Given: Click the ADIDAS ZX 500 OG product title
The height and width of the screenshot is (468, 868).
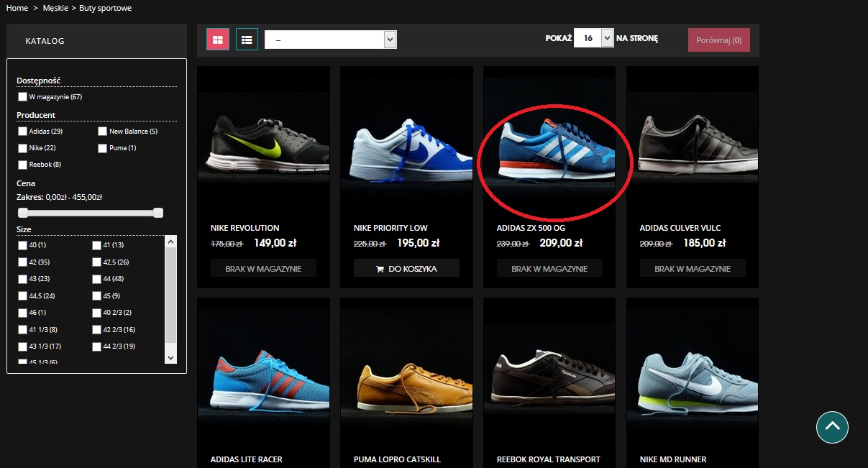Looking at the screenshot, I should coord(531,228).
